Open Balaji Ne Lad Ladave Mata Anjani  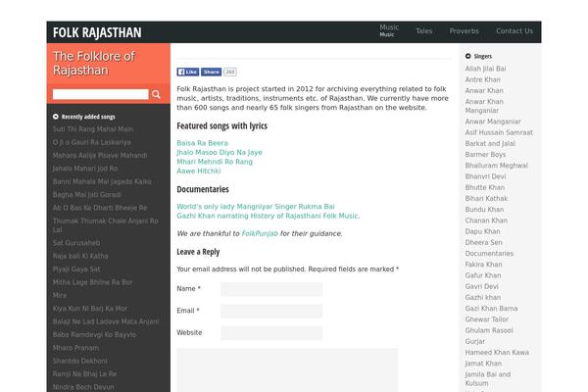coord(106,321)
